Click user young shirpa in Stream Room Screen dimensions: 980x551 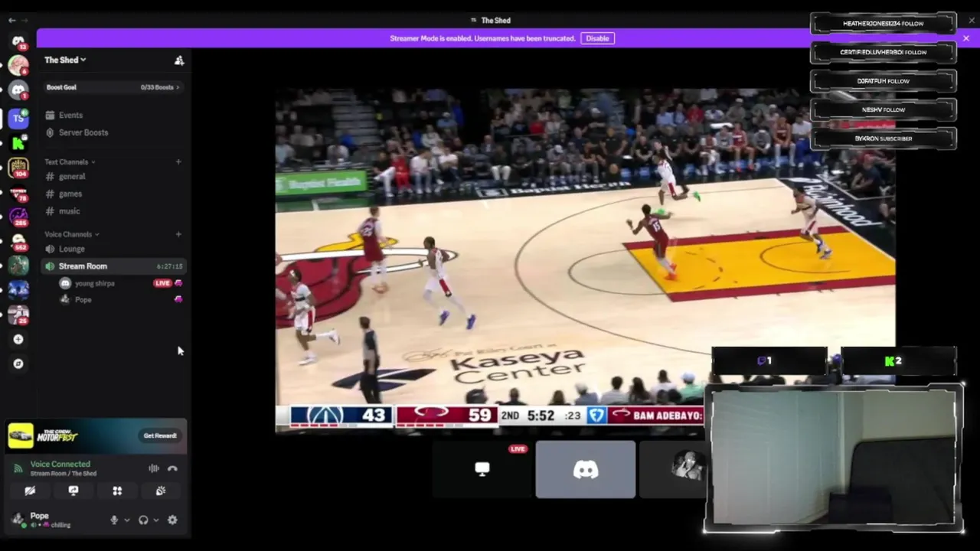(x=94, y=283)
